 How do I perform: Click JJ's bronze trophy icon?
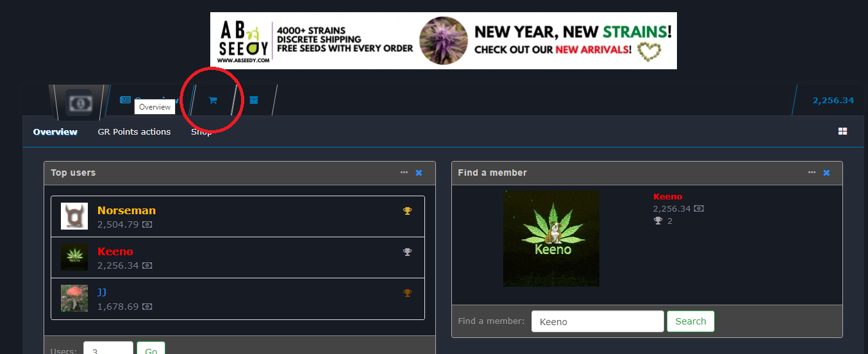tap(407, 293)
